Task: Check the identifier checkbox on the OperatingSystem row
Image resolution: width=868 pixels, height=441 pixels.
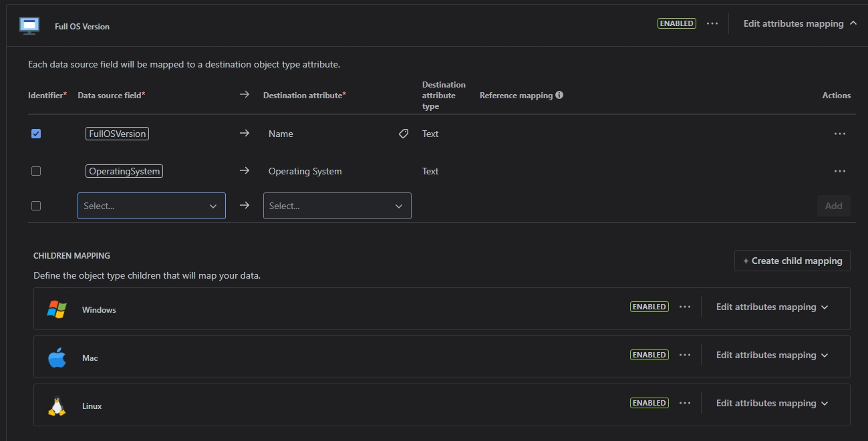Action: coord(36,170)
